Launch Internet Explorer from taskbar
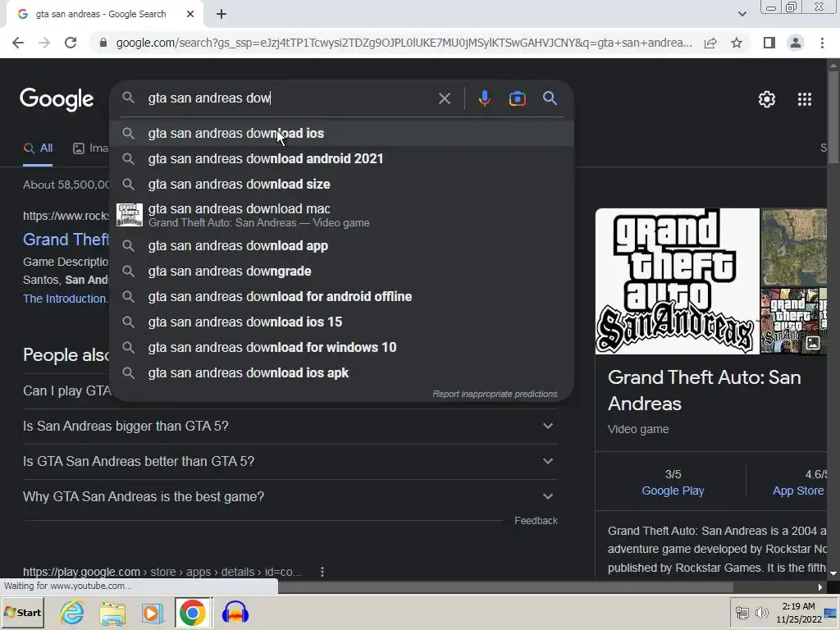 pyautogui.click(x=72, y=613)
